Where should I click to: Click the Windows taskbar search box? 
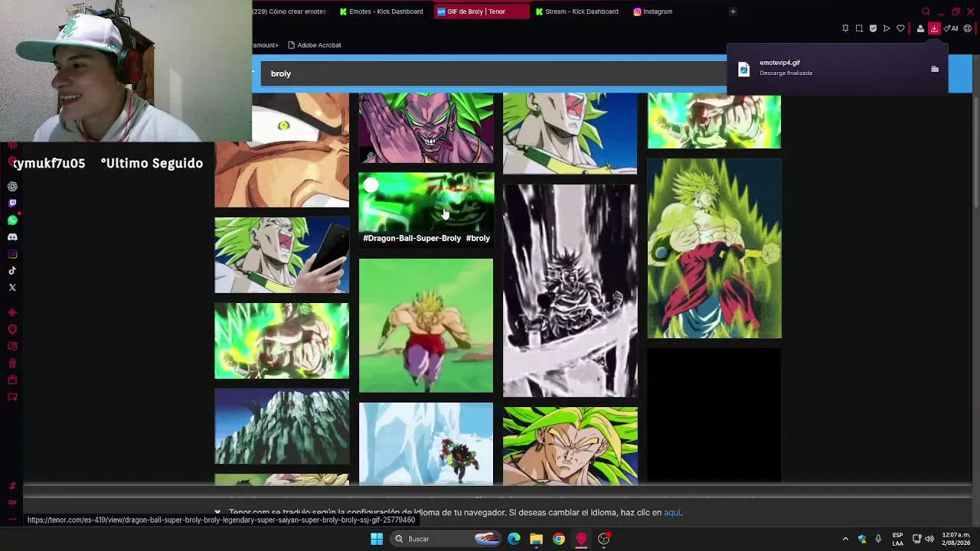pos(446,539)
